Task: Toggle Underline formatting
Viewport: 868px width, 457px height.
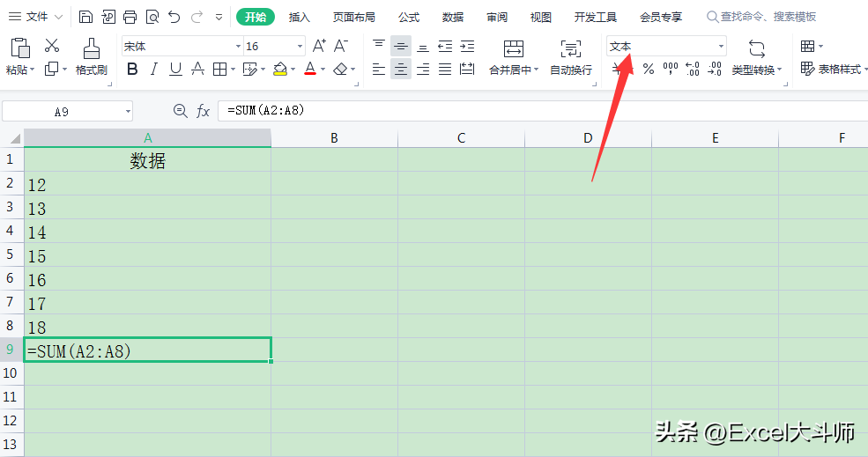Action: [x=175, y=70]
